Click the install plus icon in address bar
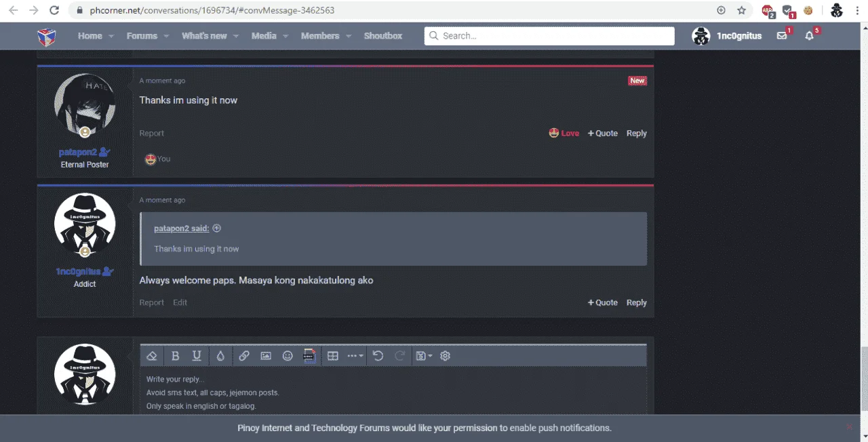The image size is (868, 442). [721, 10]
